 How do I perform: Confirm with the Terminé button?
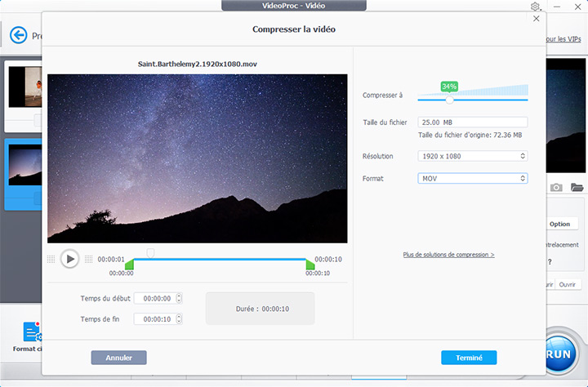tap(469, 358)
